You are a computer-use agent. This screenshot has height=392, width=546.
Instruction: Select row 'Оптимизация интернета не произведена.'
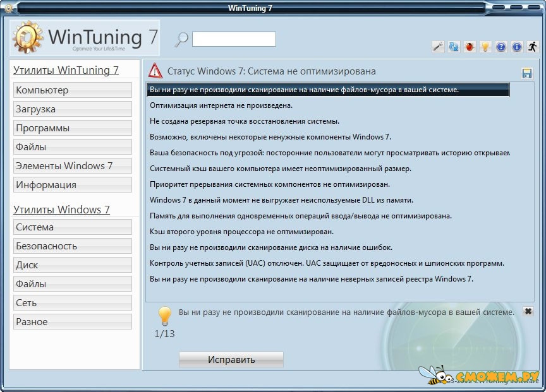(x=328, y=105)
